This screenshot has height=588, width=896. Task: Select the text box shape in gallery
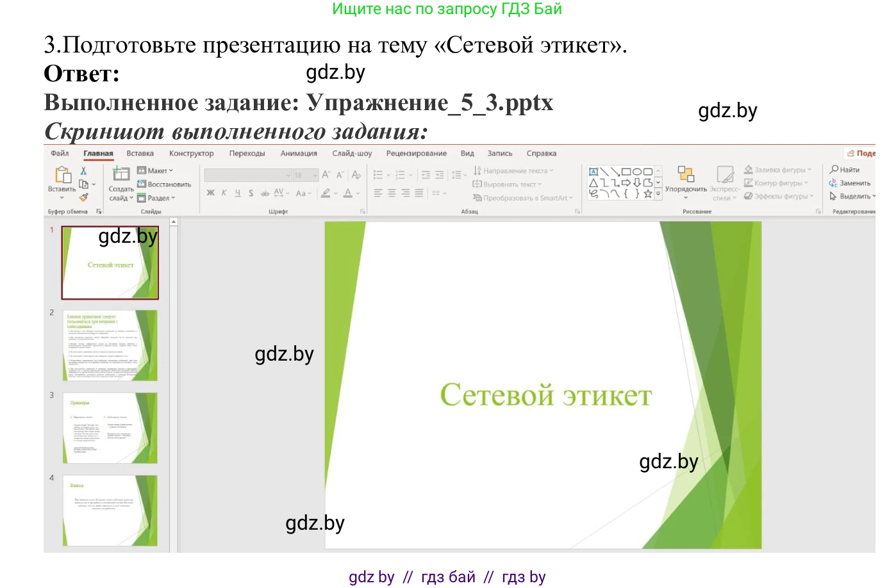coord(593,172)
